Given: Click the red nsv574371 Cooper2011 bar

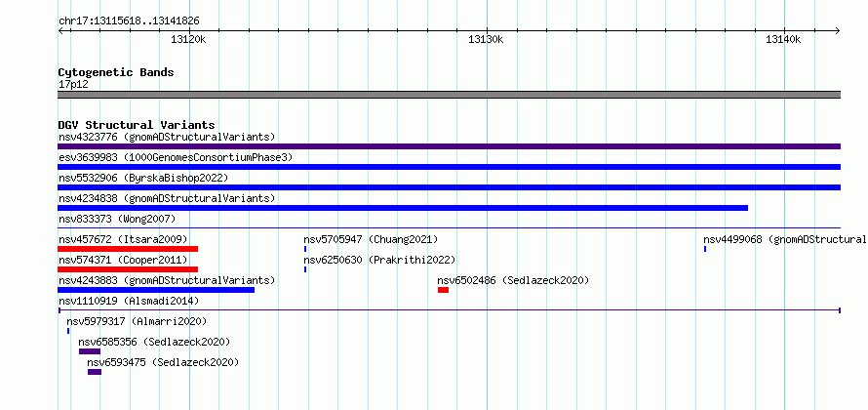Looking at the screenshot, I should coord(128,269).
